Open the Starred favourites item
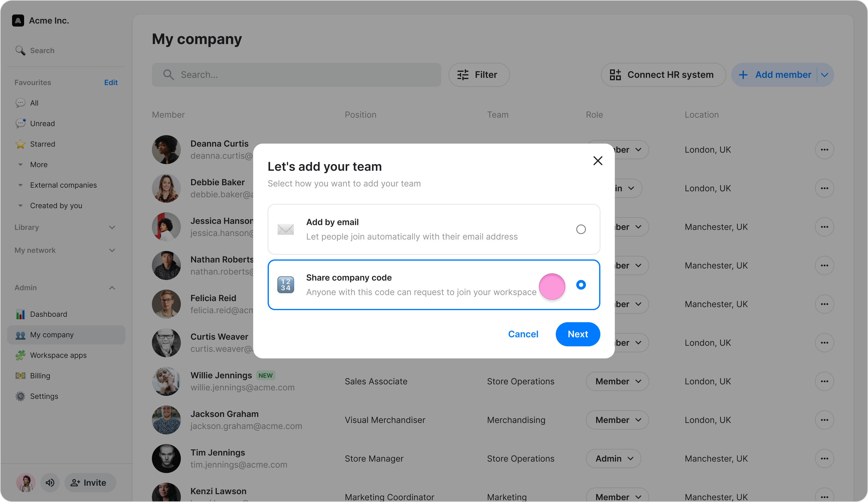This screenshot has height=502, width=868. click(x=42, y=144)
